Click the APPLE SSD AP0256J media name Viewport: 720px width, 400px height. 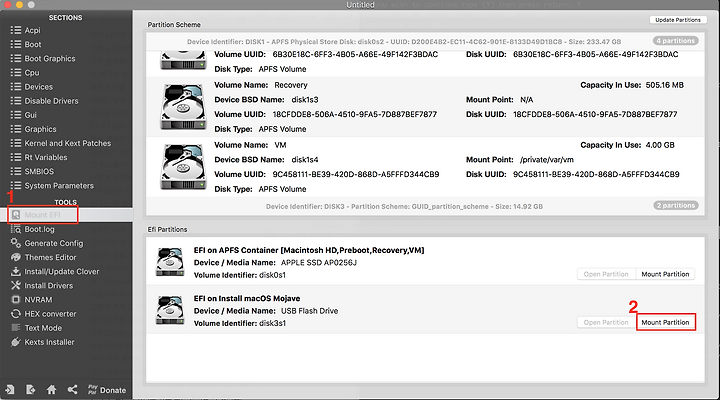(x=319, y=263)
